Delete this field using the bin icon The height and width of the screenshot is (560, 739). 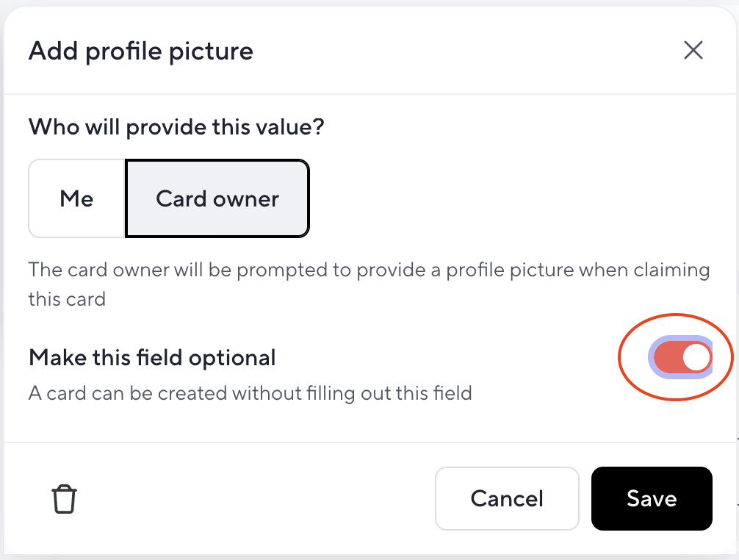click(64, 499)
